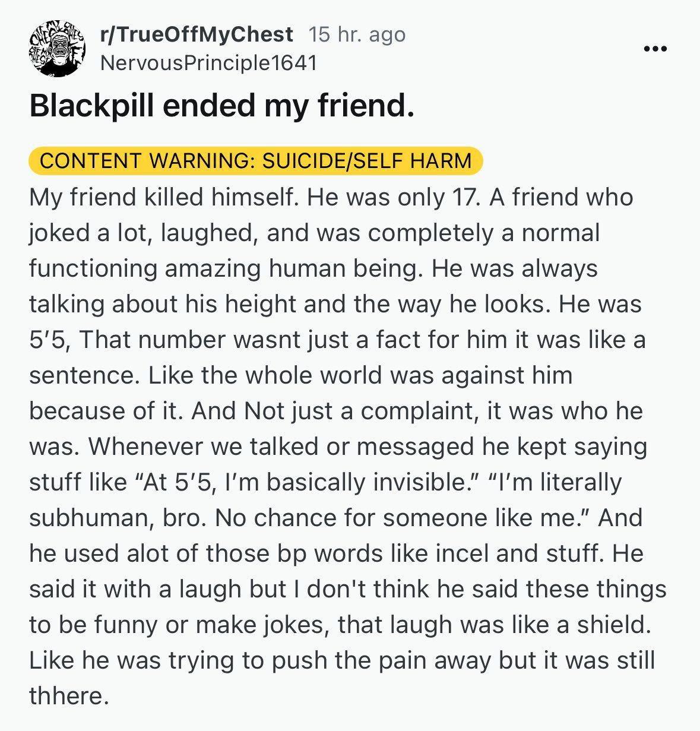Click the final word "thhere." in the post
This screenshot has width=700, height=731.
[68, 696]
